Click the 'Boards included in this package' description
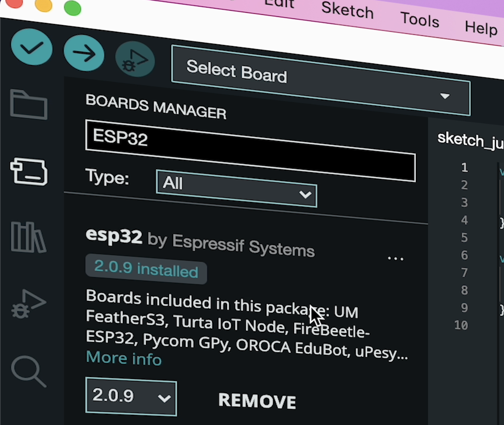This screenshot has width=504, height=425. tap(247, 324)
